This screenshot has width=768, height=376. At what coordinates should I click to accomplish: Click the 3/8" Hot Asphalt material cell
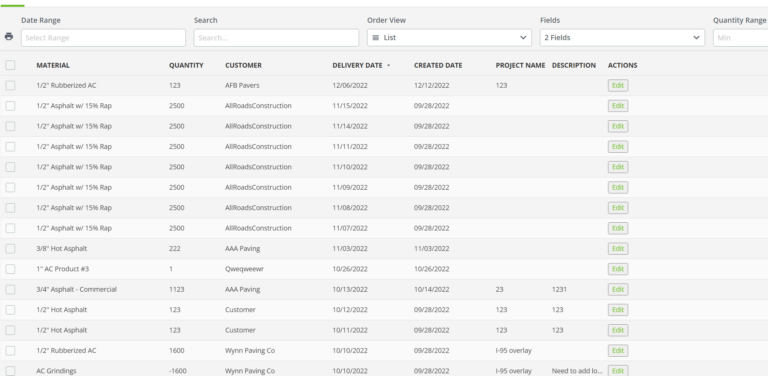(x=62, y=249)
